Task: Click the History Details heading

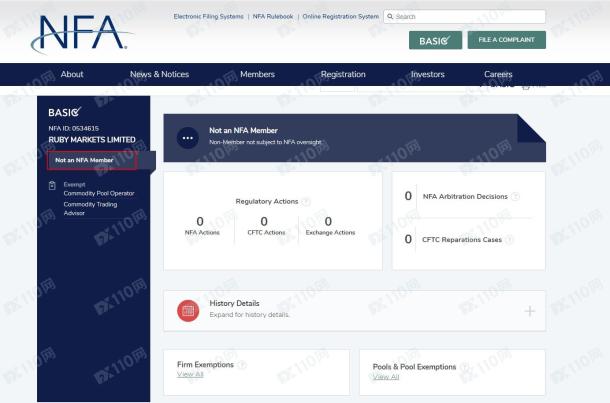Action: (x=234, y=303)
